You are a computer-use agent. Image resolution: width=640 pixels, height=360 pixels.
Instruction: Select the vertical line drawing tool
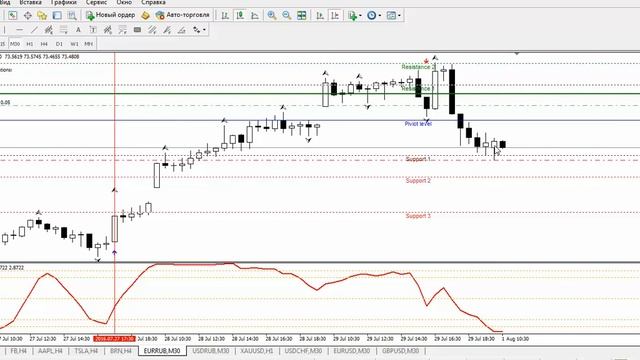(4, 30)
